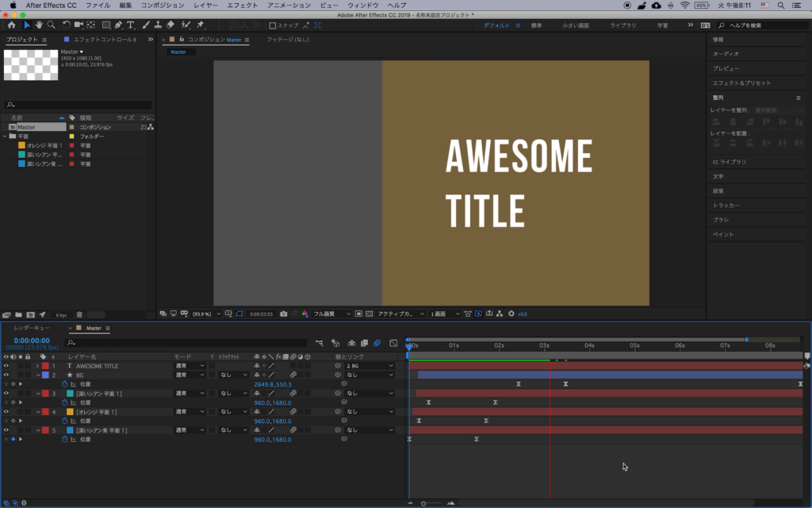The image size is (812, 508).
Task: Activate the Puppet Pin tool
Action: coord(199,25)
